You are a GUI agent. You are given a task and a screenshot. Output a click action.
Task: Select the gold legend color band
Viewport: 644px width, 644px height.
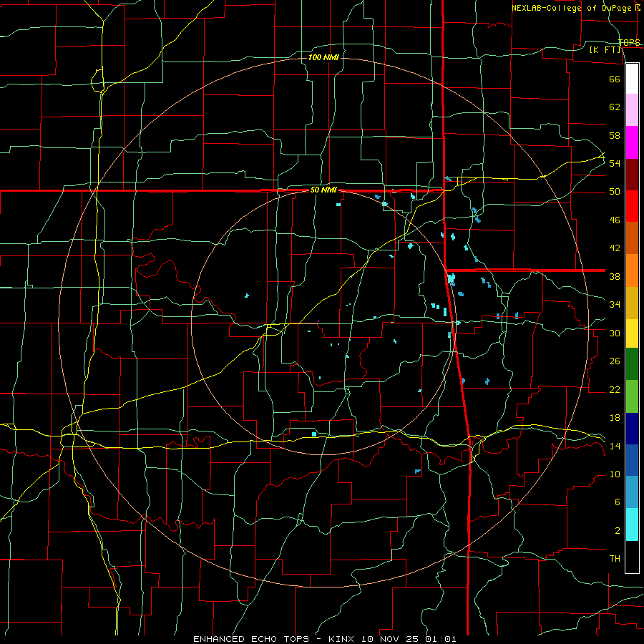click(632, 303)
